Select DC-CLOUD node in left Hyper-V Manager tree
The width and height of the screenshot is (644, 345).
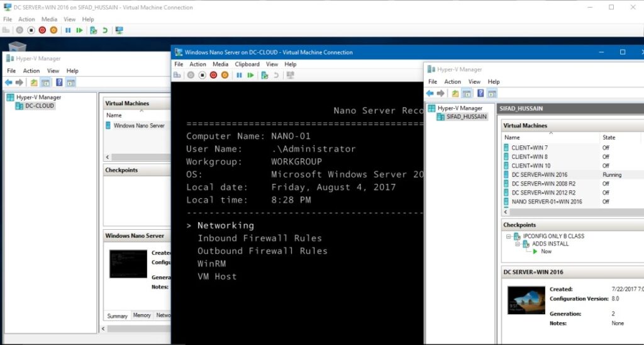coord(35,106)
